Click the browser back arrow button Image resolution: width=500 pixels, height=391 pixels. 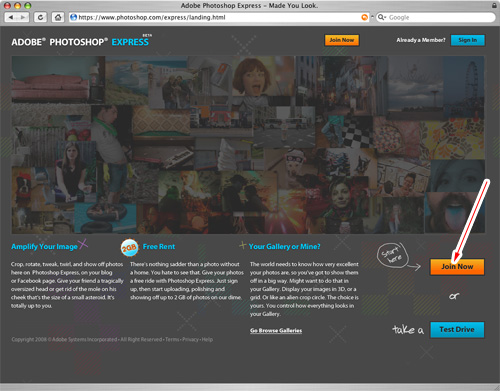point(11,17)
